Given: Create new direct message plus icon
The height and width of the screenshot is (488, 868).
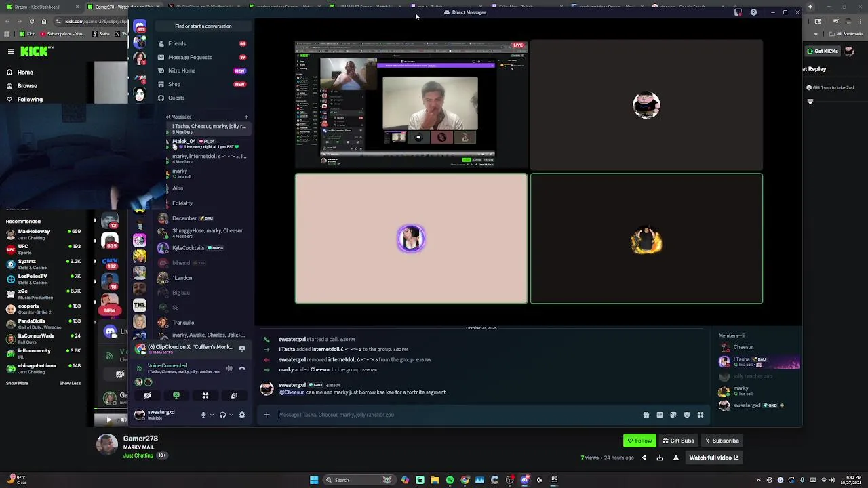Looking at the screenshot, I should tap(246, 117).
